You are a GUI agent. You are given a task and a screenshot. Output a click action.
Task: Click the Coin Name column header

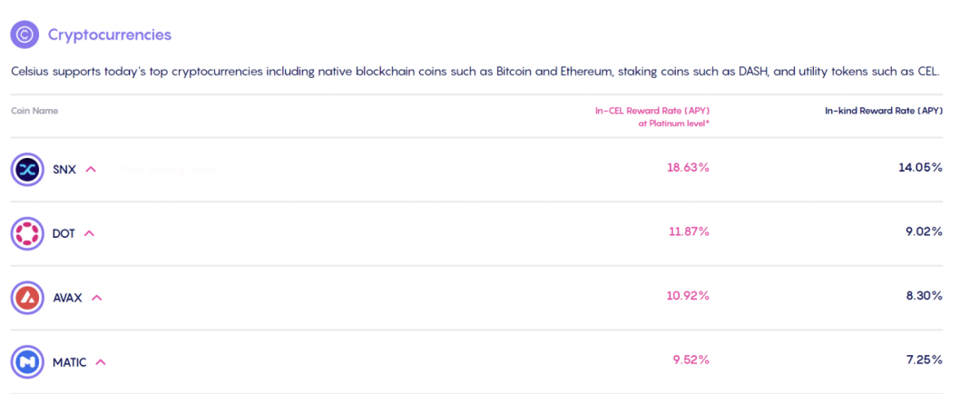pyautogui.click(x=34, y=111)
